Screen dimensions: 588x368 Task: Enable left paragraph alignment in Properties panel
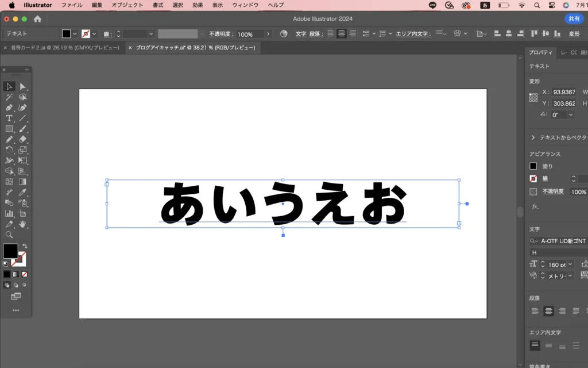(535, 311)
